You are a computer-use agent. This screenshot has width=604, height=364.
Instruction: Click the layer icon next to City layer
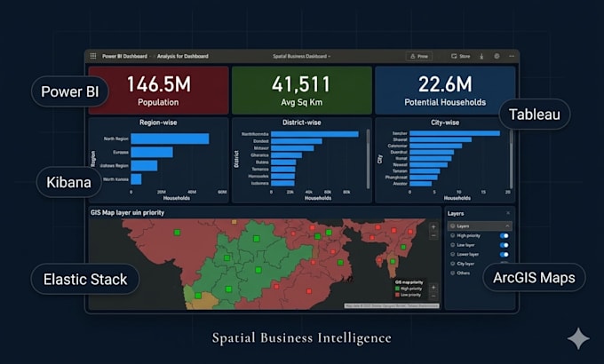(453, 264)
